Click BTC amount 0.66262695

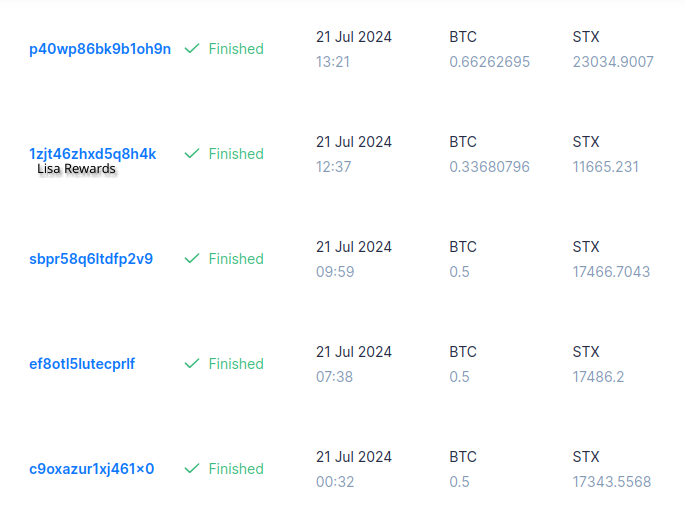490,62
